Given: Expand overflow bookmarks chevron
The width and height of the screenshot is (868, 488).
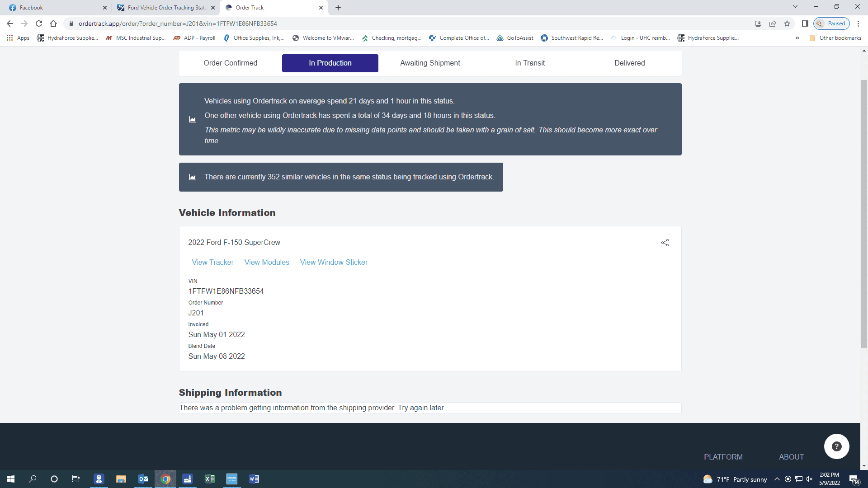Looking at the screenshot, I should coord(797,38).
